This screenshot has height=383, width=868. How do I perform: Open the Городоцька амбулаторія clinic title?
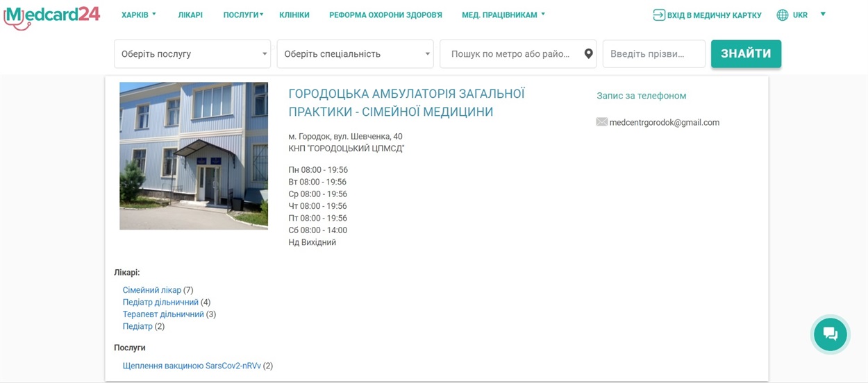point(406,103)
